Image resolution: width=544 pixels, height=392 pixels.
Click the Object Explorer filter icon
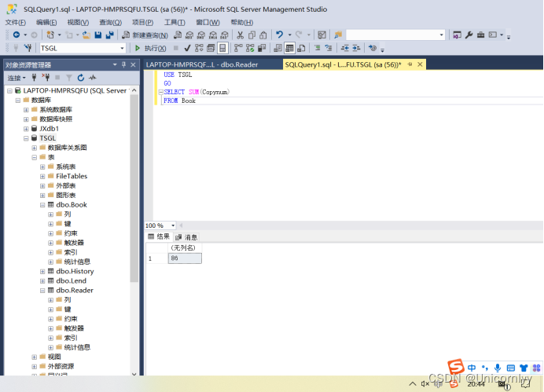tap(69, 78)
